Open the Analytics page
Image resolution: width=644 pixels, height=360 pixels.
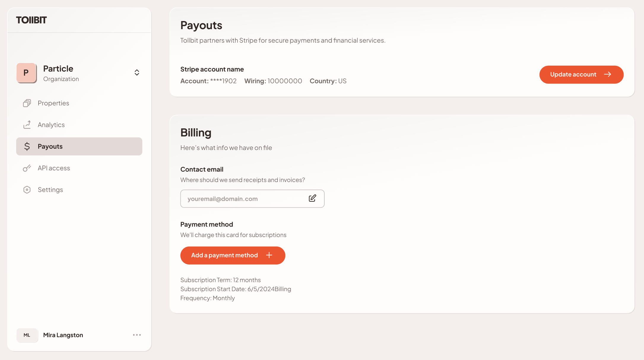tap(51, 125)
